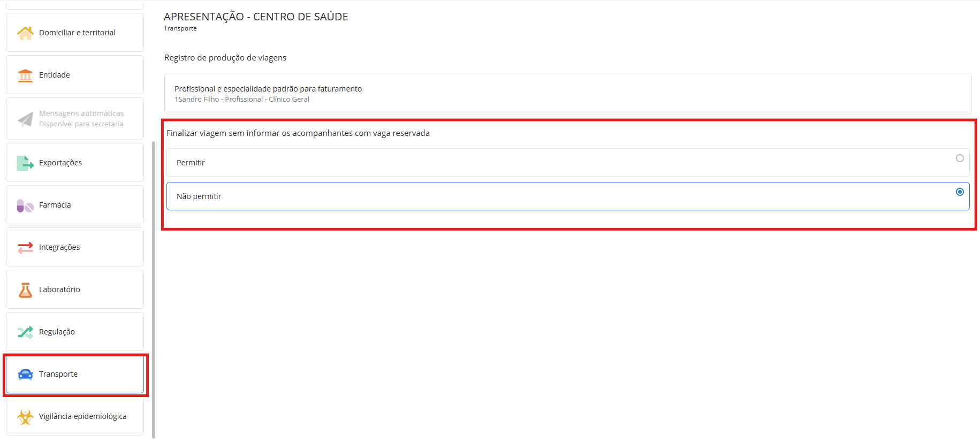This screenshot has height=442, width=980.
Task: Click the house icon for Domiciliar e territorial
Action: 25,33
